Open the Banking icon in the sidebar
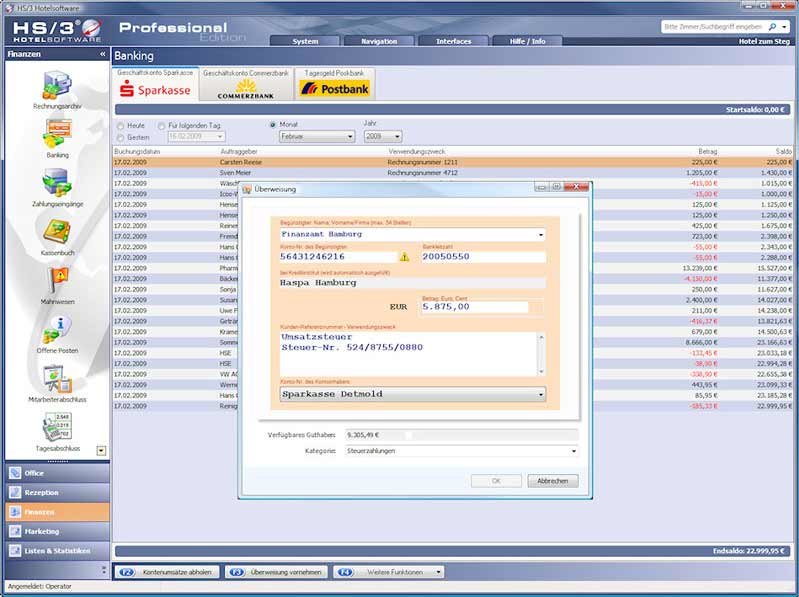 point(57,134)
